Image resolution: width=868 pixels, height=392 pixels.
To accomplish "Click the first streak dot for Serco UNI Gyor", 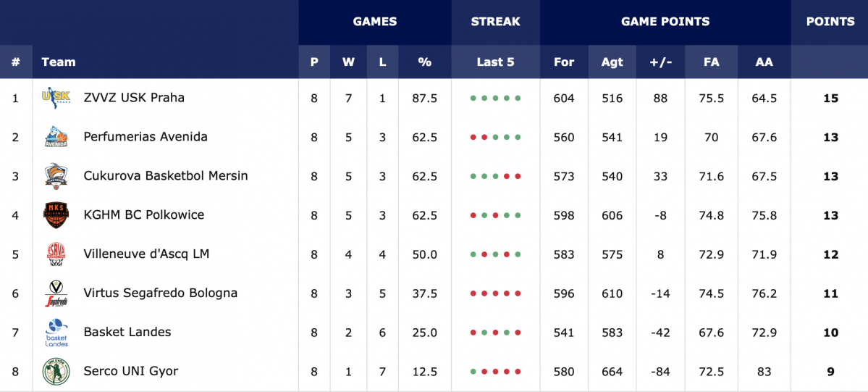I will [x=473, y=372].
